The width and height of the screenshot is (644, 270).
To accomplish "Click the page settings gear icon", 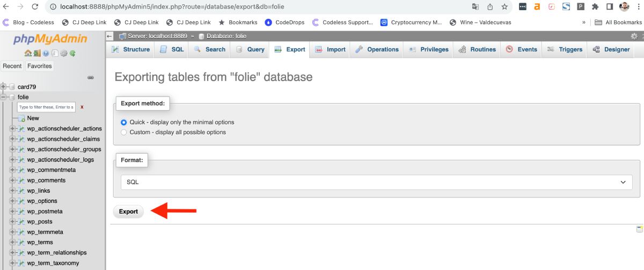I will 634,36.
